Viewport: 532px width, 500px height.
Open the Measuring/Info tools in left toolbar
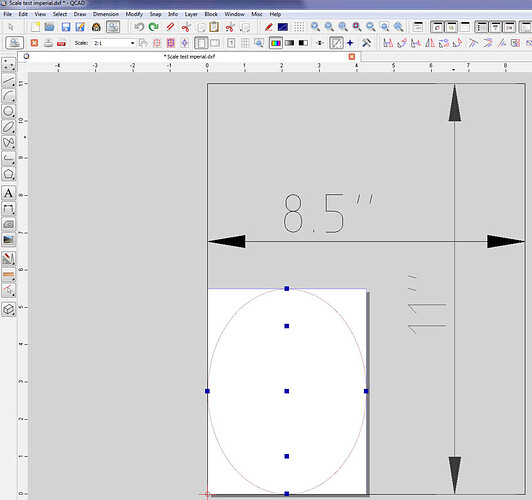click(x=8, y=274)
